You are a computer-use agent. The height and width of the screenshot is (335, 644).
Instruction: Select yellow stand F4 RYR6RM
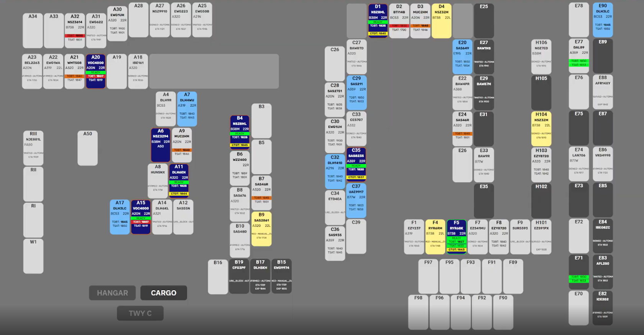[x=435, y=237]
